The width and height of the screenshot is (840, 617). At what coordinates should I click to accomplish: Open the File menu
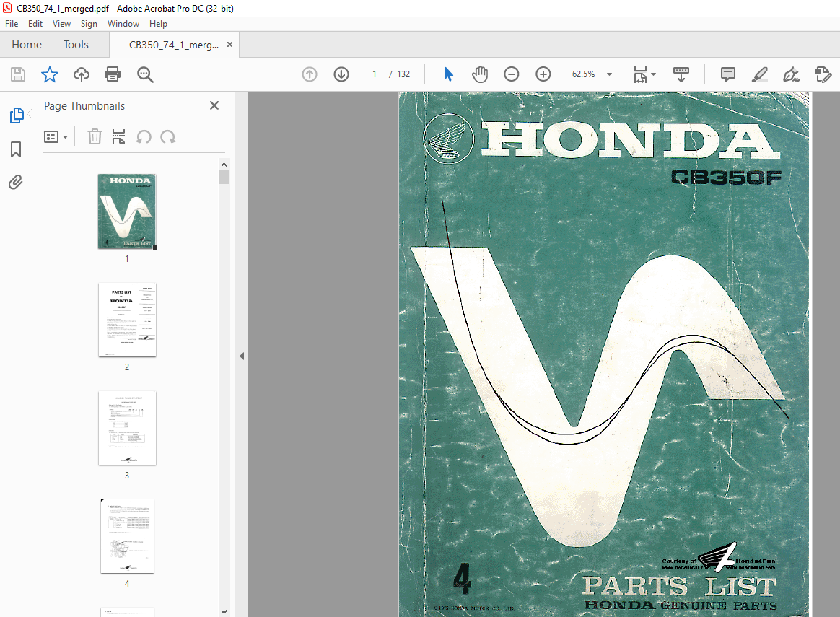pyautogui.click(x=12, y=24)
